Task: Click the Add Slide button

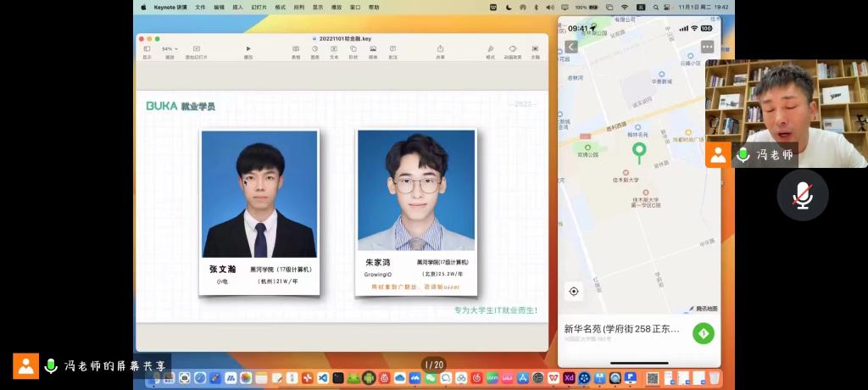Action: coord(196,50)
